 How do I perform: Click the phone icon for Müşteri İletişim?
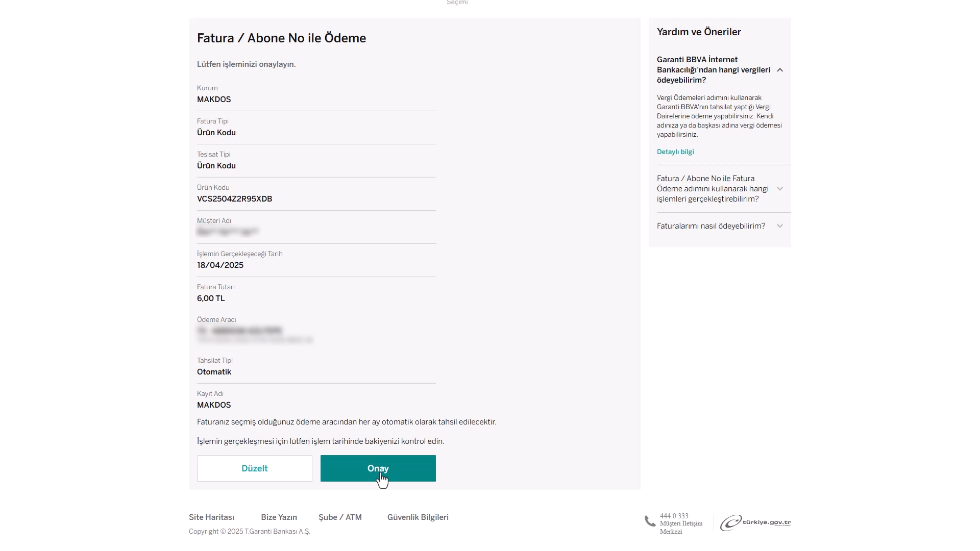650,521
